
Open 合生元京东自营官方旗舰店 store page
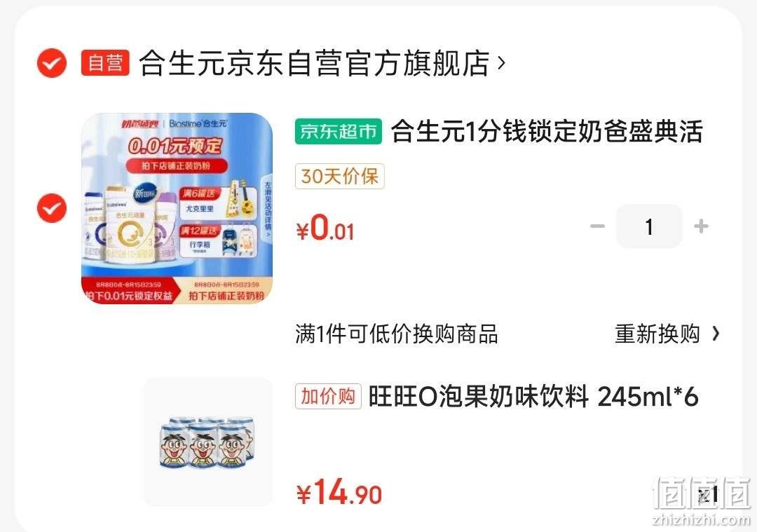314,63
